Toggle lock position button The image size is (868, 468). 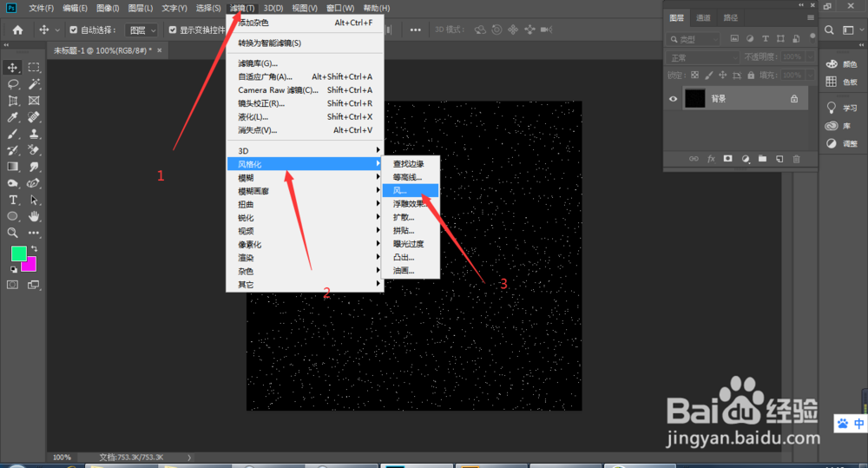point(722,76)
